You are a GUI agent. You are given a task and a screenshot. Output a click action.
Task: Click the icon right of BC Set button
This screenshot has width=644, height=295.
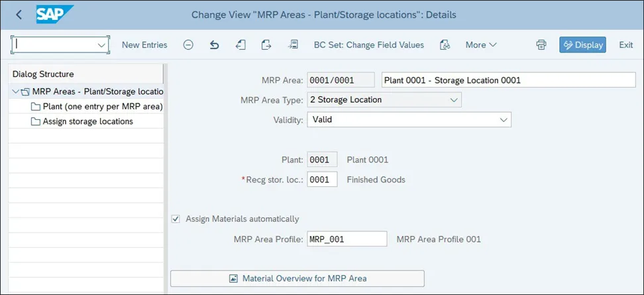(x=445, y=45)
